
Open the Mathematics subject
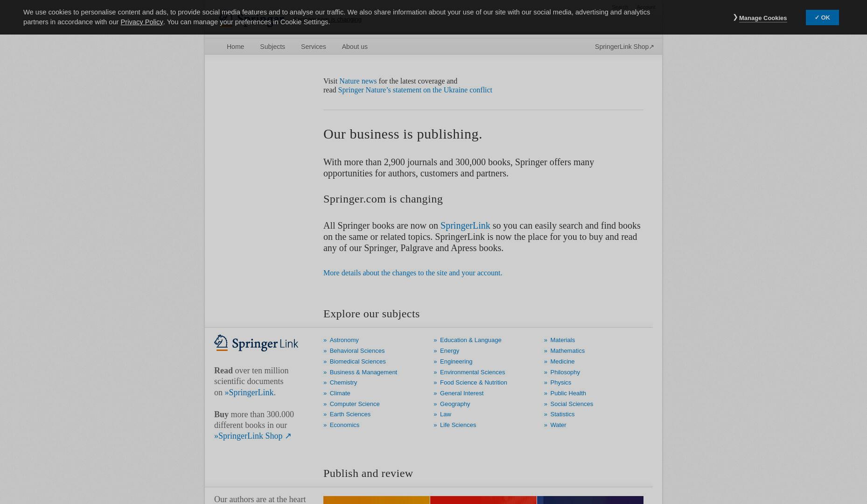point(567,351)
